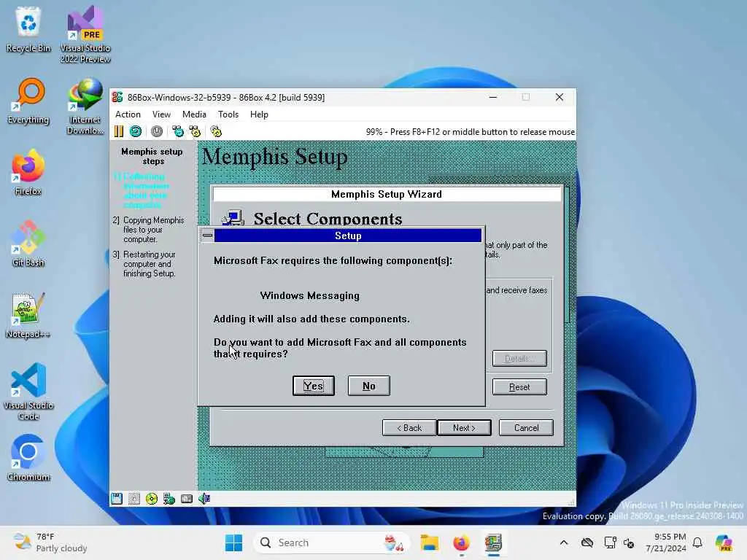Open the Media menu

coord(194,114)
